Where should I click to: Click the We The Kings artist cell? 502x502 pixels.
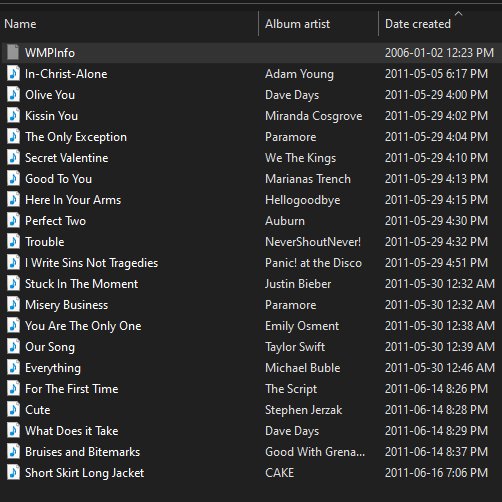pyautogui.click(x=300, y=158)
